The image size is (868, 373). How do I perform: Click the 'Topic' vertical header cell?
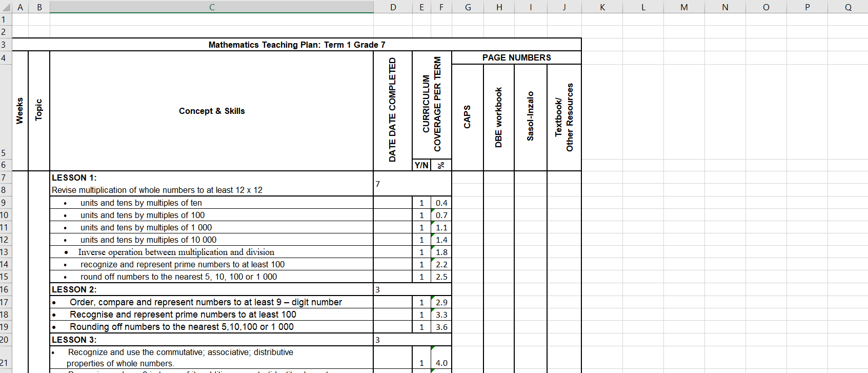(x=39, y=111)
